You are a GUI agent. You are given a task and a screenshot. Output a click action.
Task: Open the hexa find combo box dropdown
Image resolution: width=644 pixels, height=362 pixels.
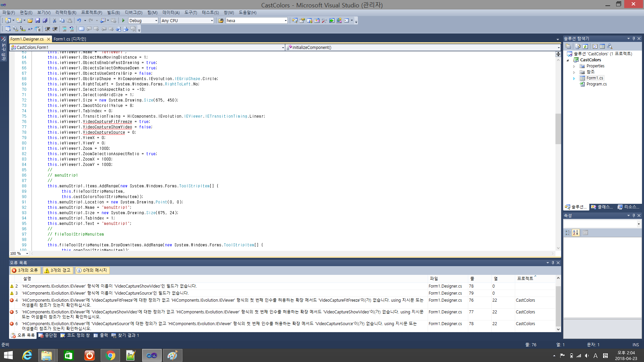[x=286, y=20]
